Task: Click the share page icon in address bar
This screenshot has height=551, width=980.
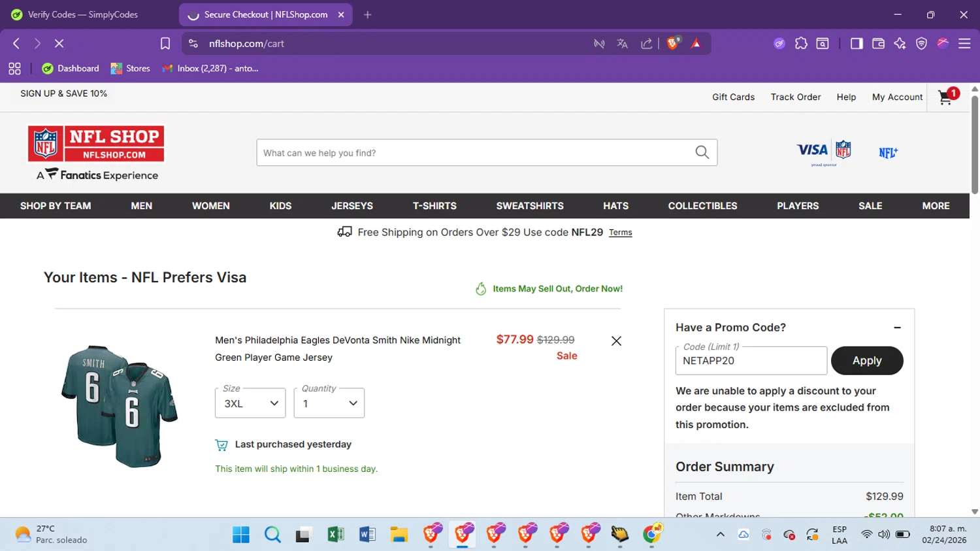Action: tap(646, 43)
